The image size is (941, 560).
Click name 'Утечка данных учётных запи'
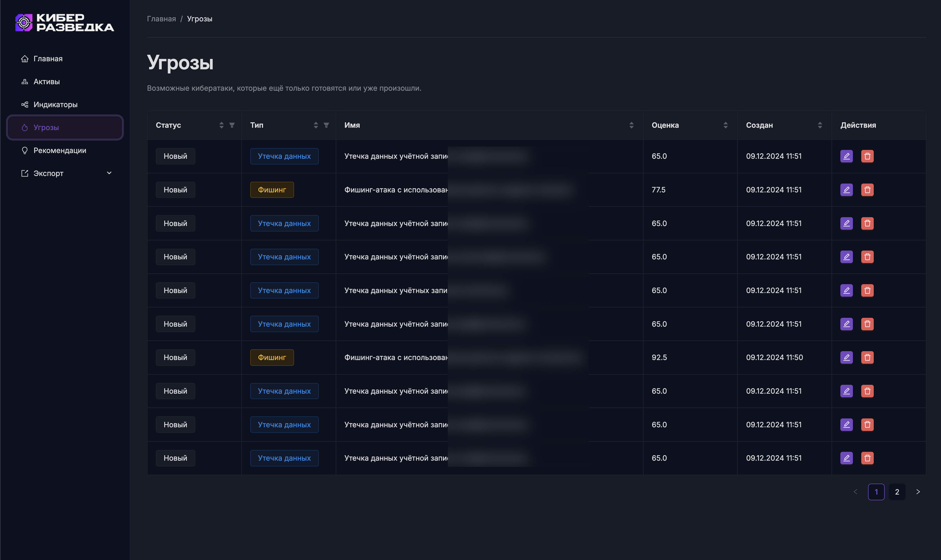coord(396,291)
